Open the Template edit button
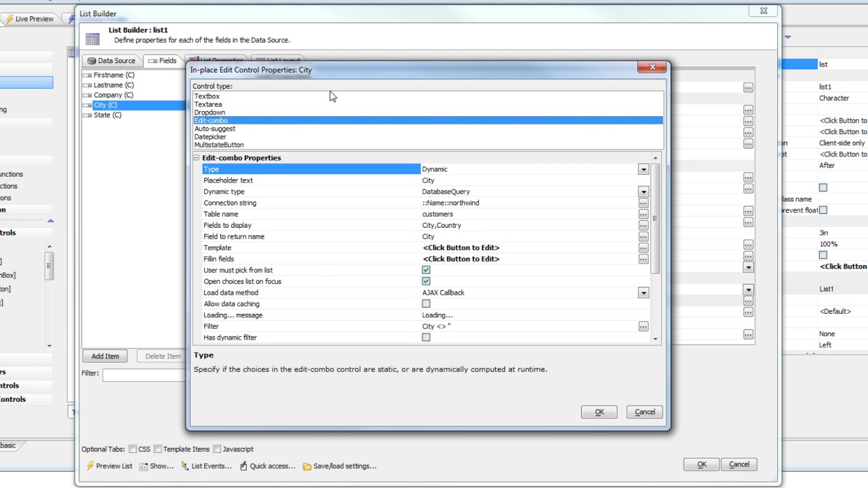 tap(643, 247)
